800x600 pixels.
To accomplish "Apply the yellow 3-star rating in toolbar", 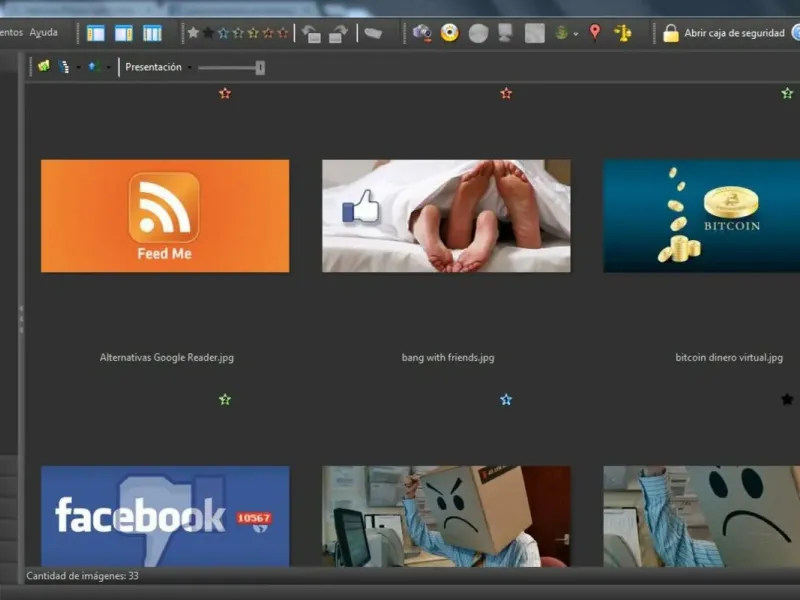I will [253, 33].
